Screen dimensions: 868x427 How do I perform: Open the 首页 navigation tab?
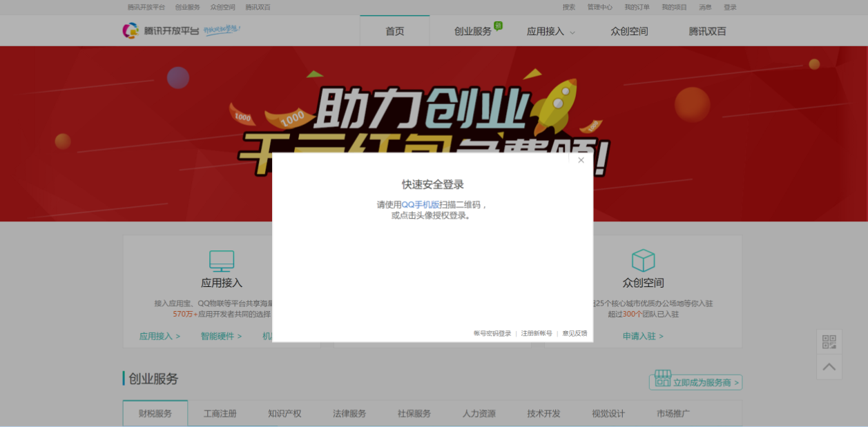coord(395,31)
